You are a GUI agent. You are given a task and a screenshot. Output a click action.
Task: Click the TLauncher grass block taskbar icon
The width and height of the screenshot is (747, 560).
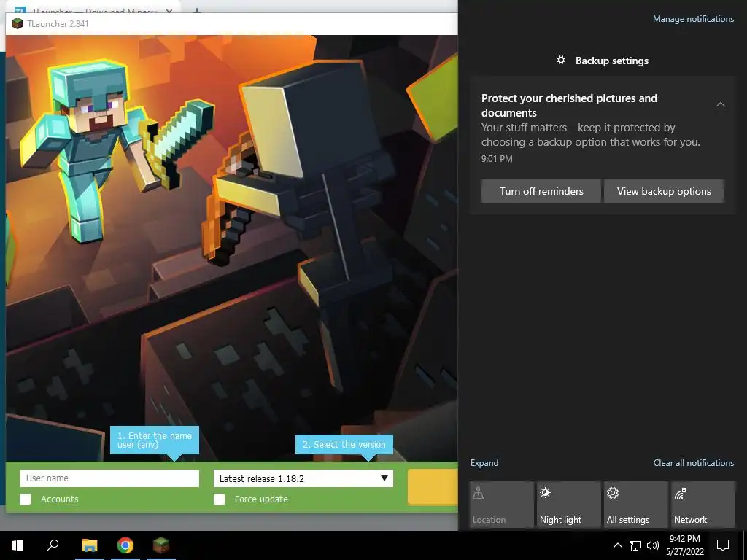tap(161, 545)
